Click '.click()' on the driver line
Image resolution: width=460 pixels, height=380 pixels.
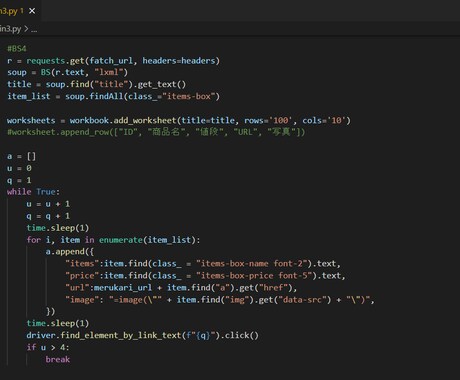[x=239, y=336]
